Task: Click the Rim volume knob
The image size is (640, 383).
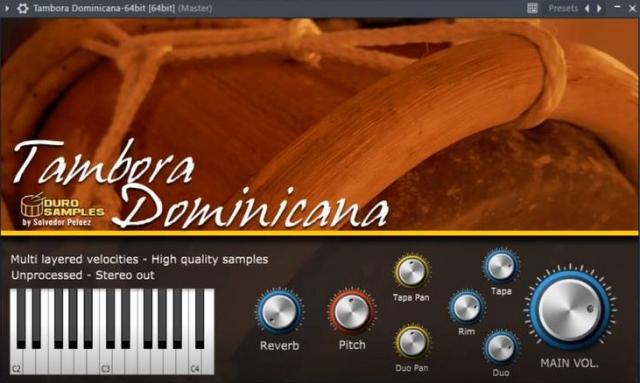Action: (x=467, y=307)
